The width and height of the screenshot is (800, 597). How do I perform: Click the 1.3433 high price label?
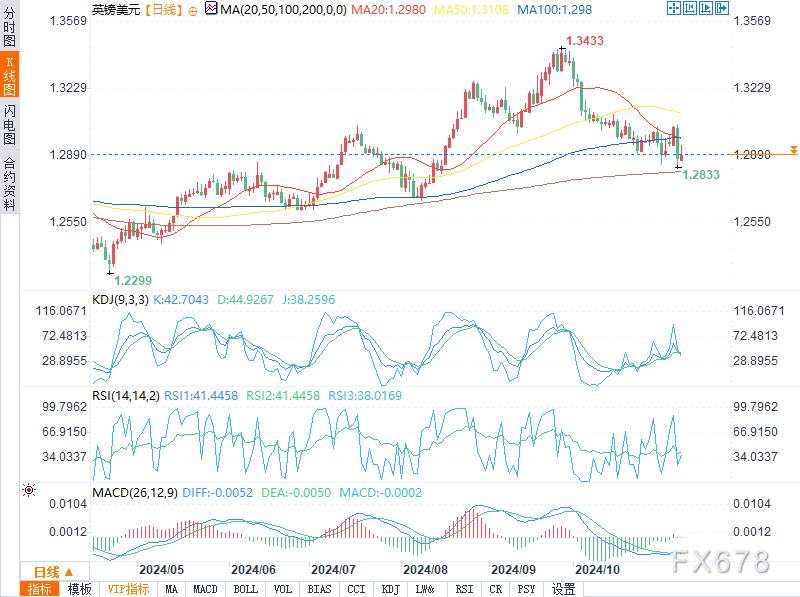585,41
